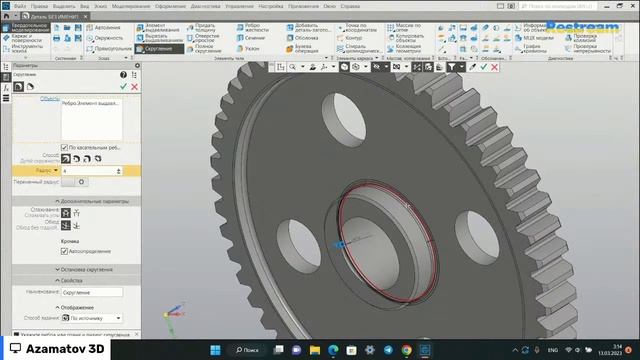Open the Эскиз group dropdown arrow

(126, 58)
